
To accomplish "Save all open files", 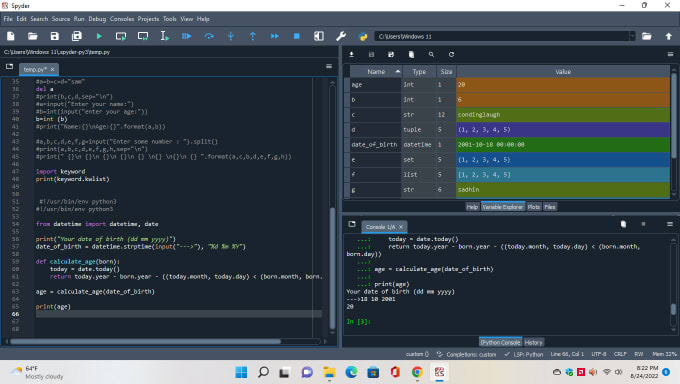I will [x=77, y=36].
